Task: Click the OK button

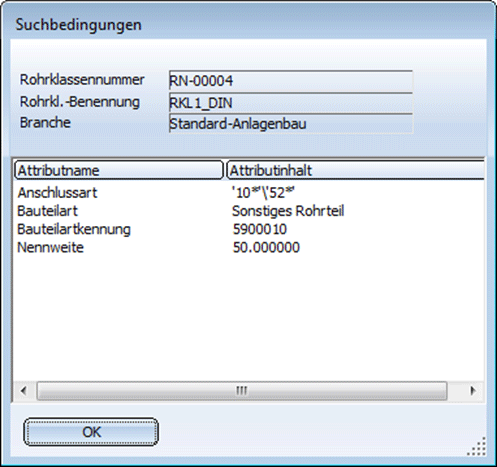Action: 91,432
